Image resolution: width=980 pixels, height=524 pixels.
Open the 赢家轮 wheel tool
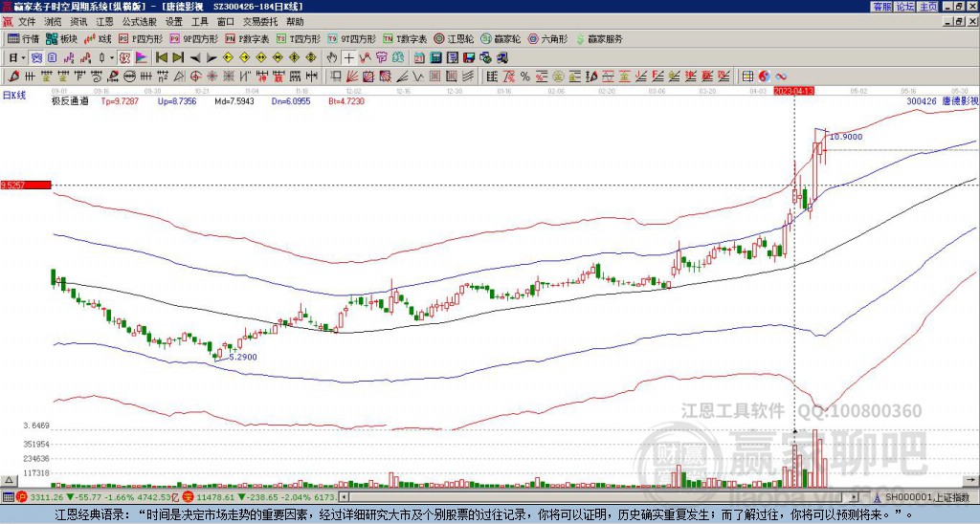501,38
